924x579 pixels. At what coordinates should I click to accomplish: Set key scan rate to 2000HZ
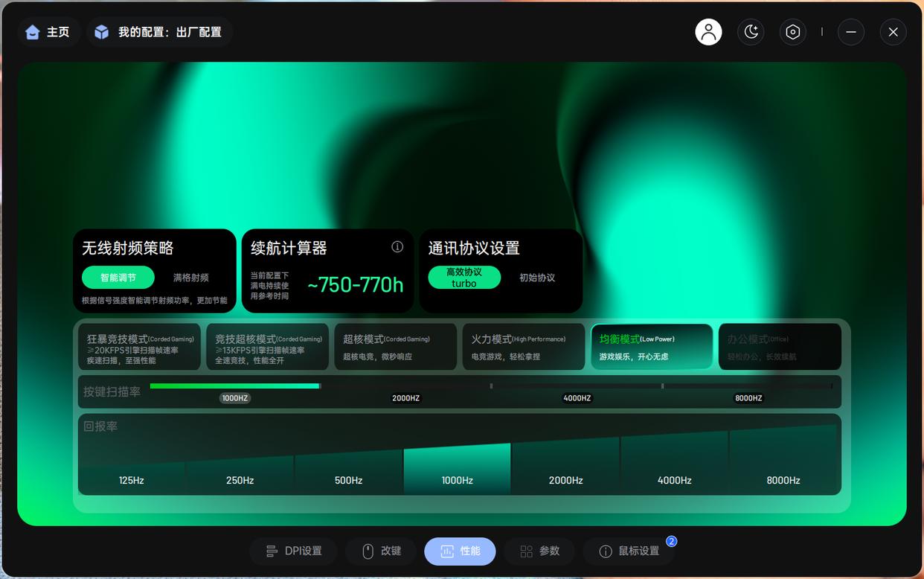(x=406, y=398)
